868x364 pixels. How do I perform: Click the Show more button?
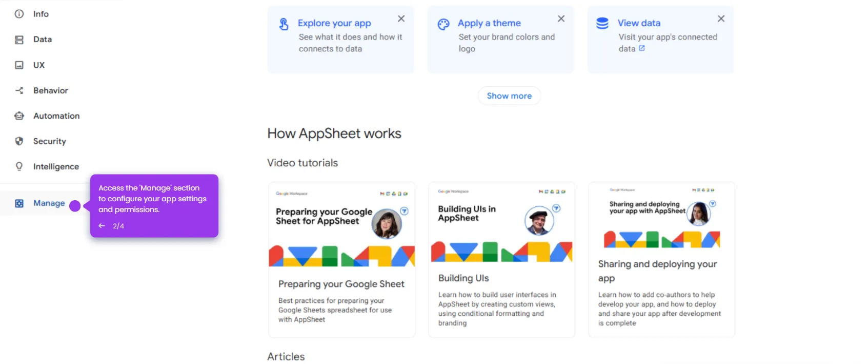tap(509, 96)
